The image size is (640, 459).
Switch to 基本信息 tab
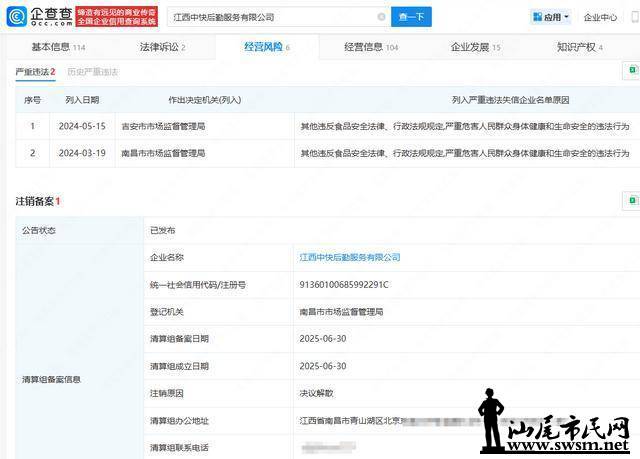(57, 47)
